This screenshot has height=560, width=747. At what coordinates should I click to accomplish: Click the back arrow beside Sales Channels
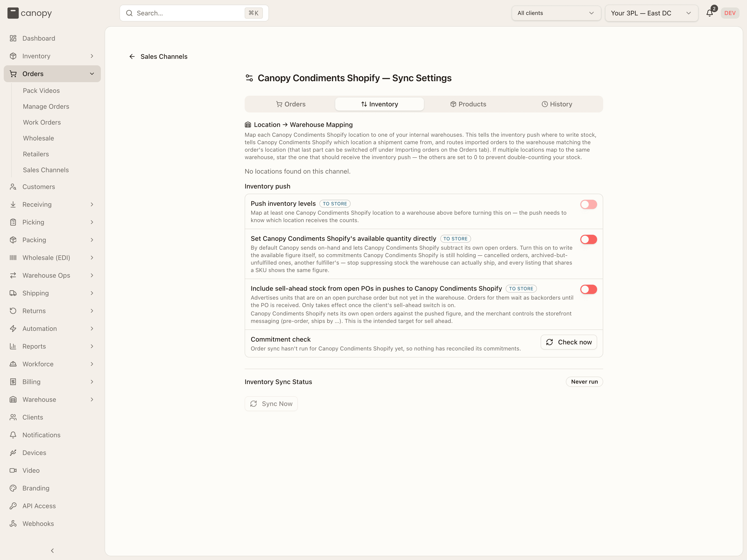pos(132,56)
